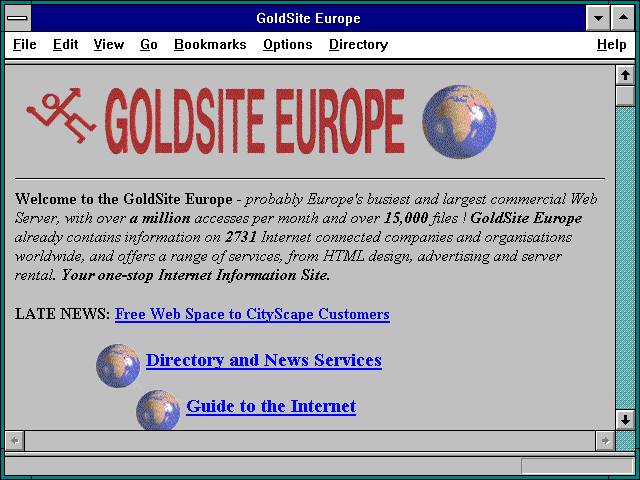Click 'Welcome to the GoldSite Europe' heading text
The image size is (640, 480).
pos(124,199)
